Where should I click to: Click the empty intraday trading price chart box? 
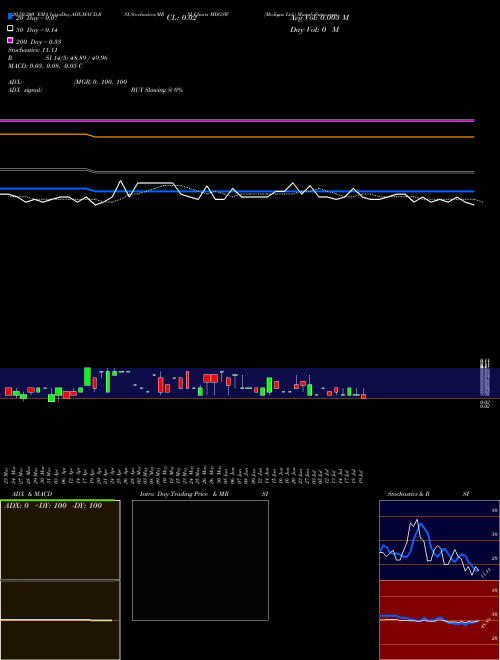click(200, 560)
